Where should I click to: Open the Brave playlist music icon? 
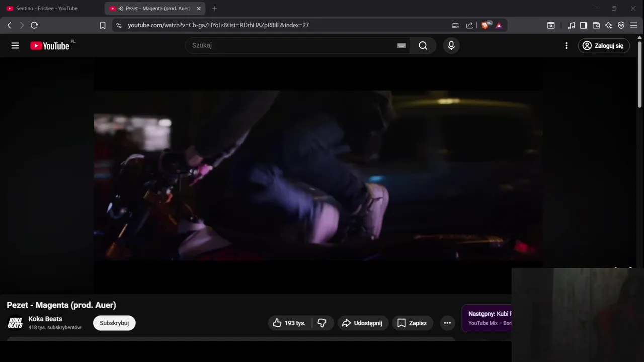click(x=571, y=25)
